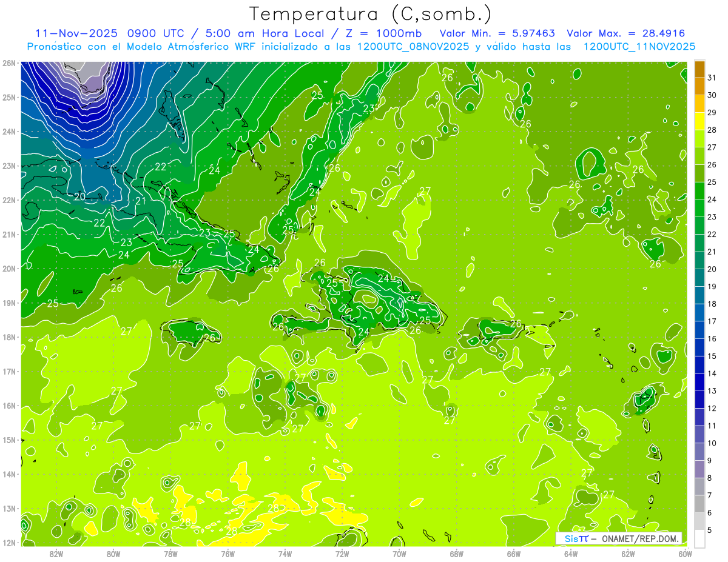Image resolution: width=728 pixels, height=562 pixels.
Task: Click the "22N" latitude axis label
Action: (8, 200)
